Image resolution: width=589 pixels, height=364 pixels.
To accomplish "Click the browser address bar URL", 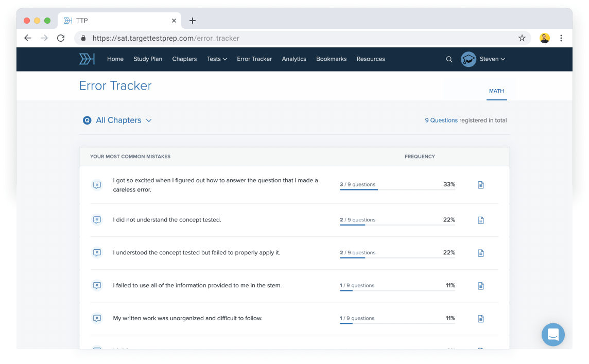I will point(166,38).
